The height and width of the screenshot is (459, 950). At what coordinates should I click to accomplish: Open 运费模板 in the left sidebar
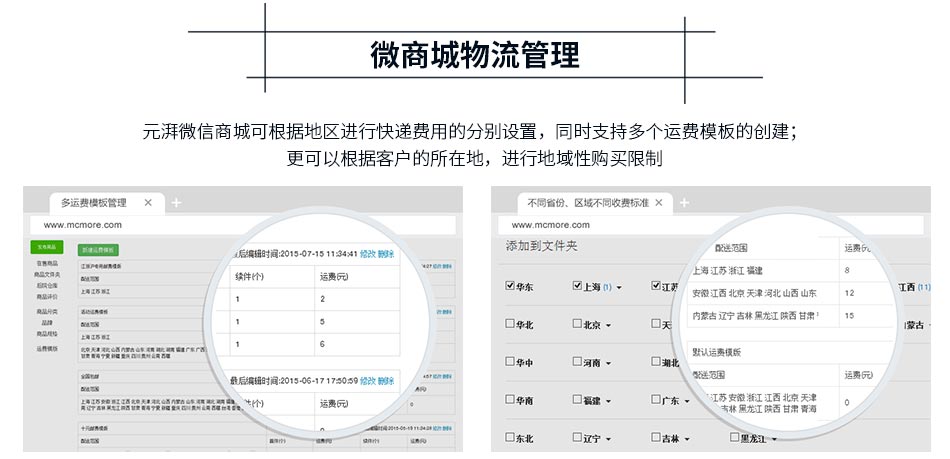[x=47, y=349]
